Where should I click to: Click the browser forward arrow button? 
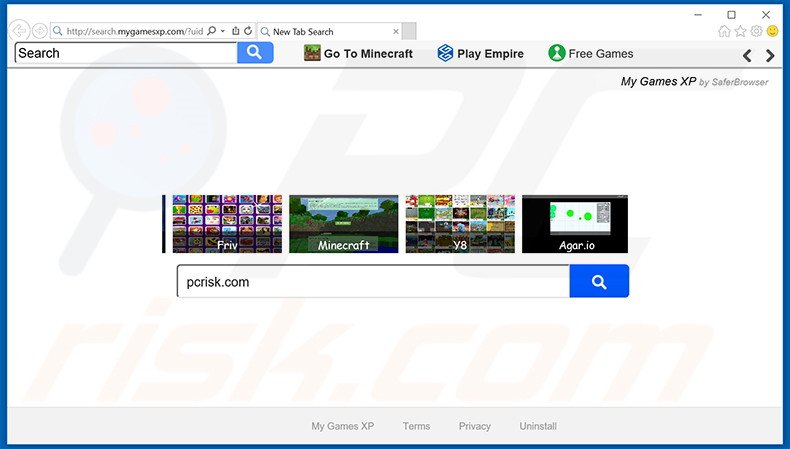pyautogui.click(x=40, y=31)
